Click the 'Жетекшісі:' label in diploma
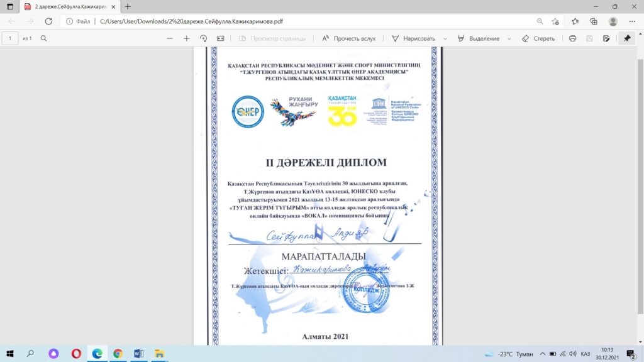 (x=266, y=271)
